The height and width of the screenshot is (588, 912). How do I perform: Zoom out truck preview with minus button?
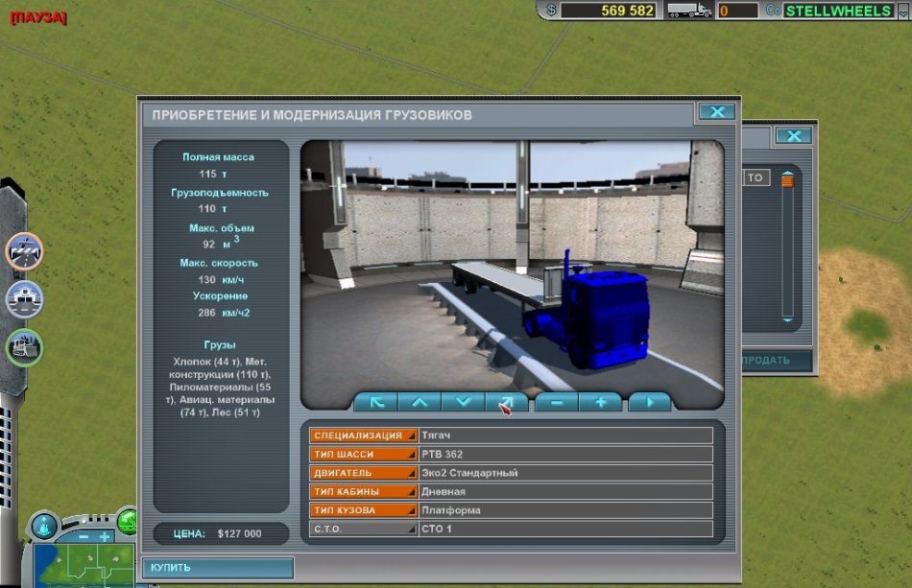coord(557,402)
